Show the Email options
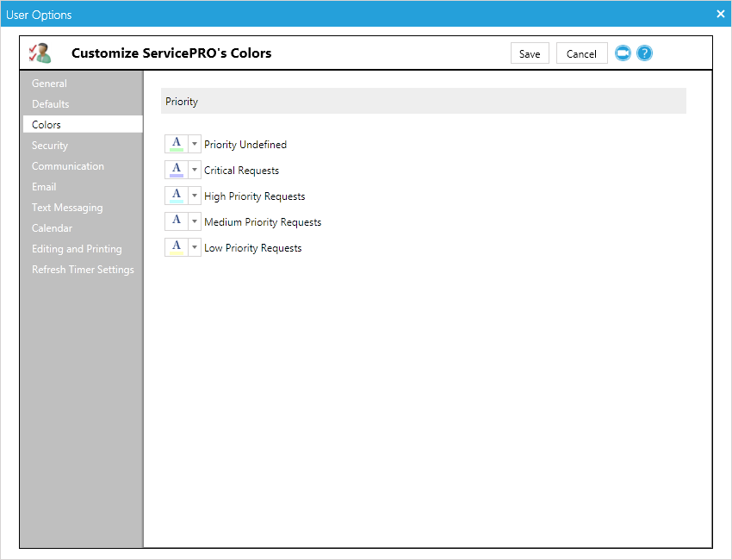The height and width of the screenshot is (560, 732). 83,186
